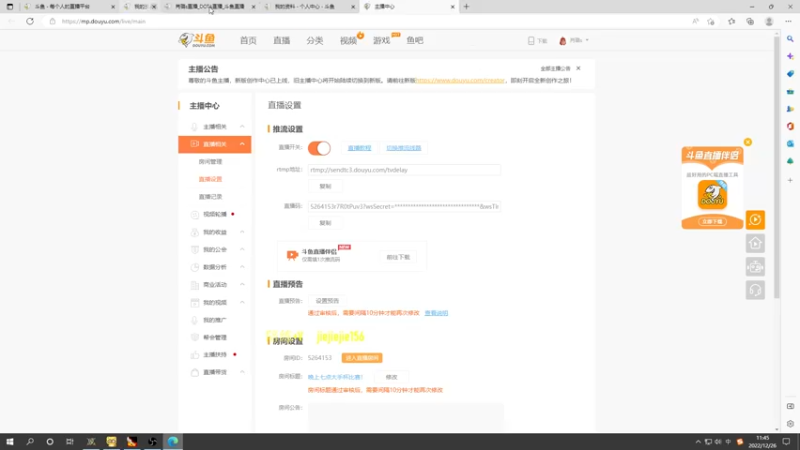
Task: Expand the 我的收益 sidebar section
Action: point(242,232)
